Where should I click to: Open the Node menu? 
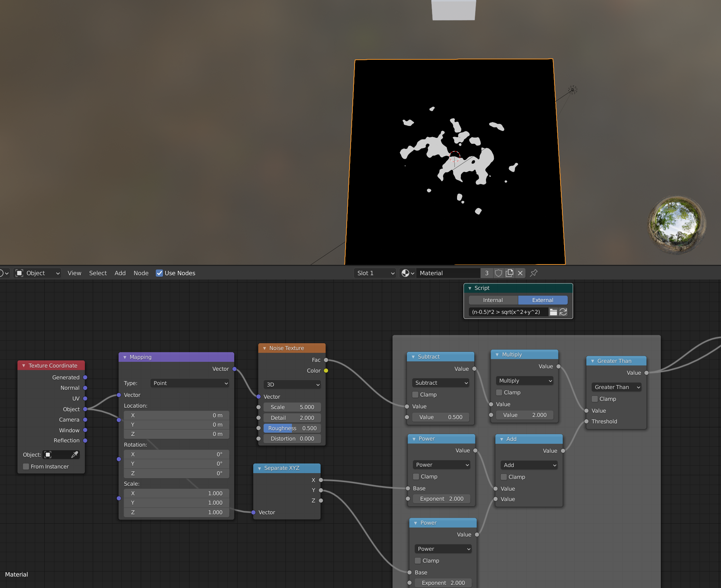pos(141,273)
